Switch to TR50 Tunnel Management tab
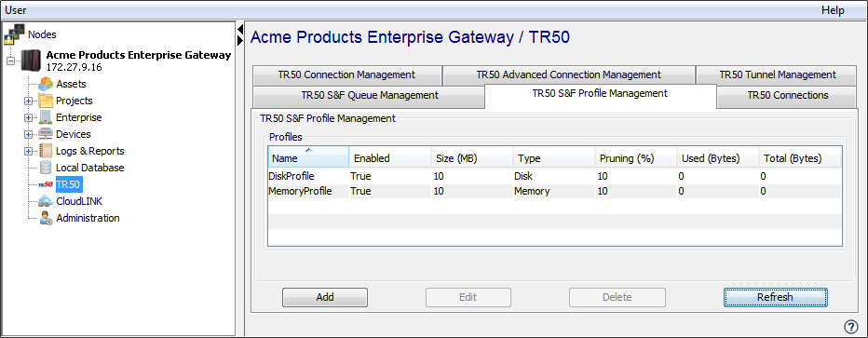868x338 pixels. tap(778, 74)
